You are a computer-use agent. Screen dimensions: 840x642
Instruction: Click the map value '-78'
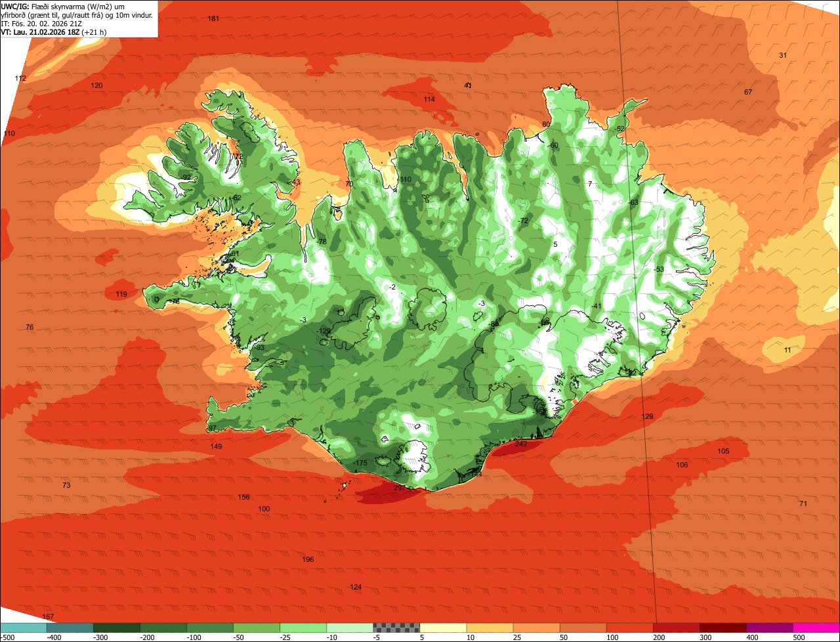tap(321, 242)
